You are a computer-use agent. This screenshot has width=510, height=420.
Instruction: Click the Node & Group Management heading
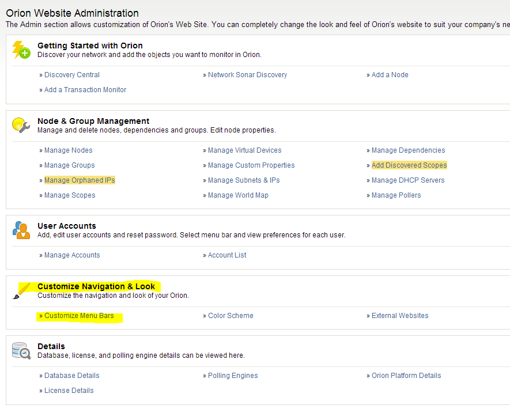click(93, 121)
